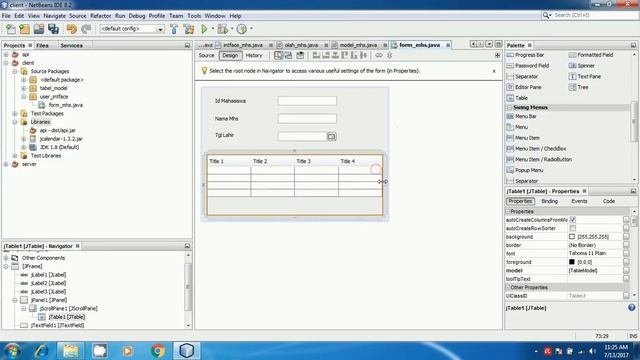
Task: Open the Tools menu
Action: tap(194, 16)
